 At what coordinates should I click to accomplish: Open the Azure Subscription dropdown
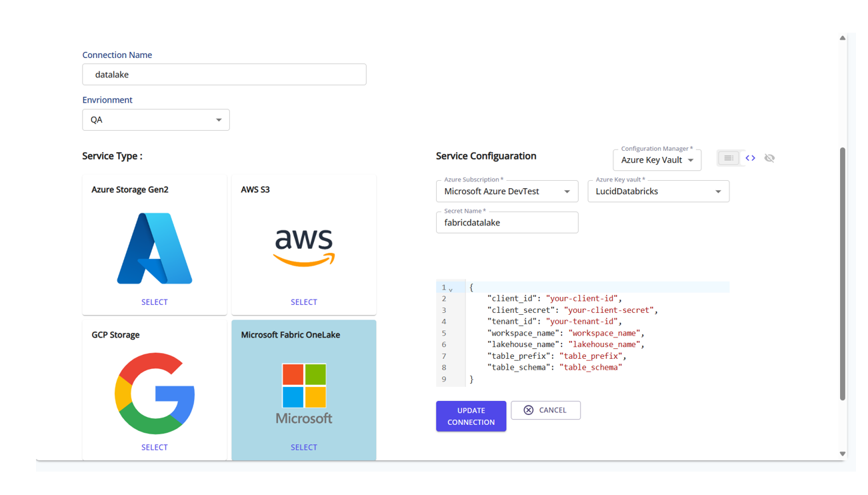click(x=507, y=191)
